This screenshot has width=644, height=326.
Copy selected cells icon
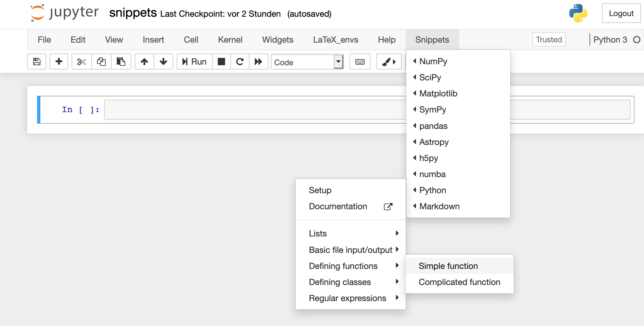(x=101, y=62)
